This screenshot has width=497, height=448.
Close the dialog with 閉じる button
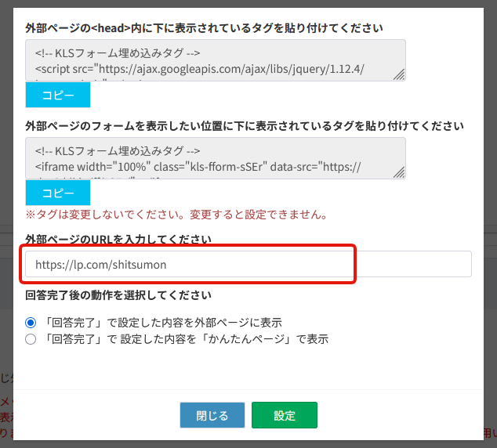pos(212,415)
